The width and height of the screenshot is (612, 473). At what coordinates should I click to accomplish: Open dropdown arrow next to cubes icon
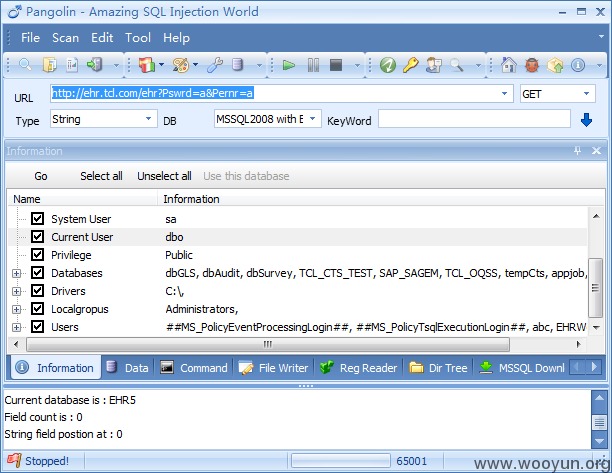click(x=162, y=65)
